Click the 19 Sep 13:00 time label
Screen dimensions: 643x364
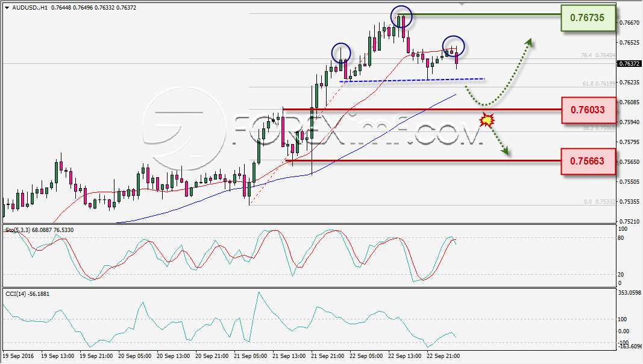click(x=58, y=356)
